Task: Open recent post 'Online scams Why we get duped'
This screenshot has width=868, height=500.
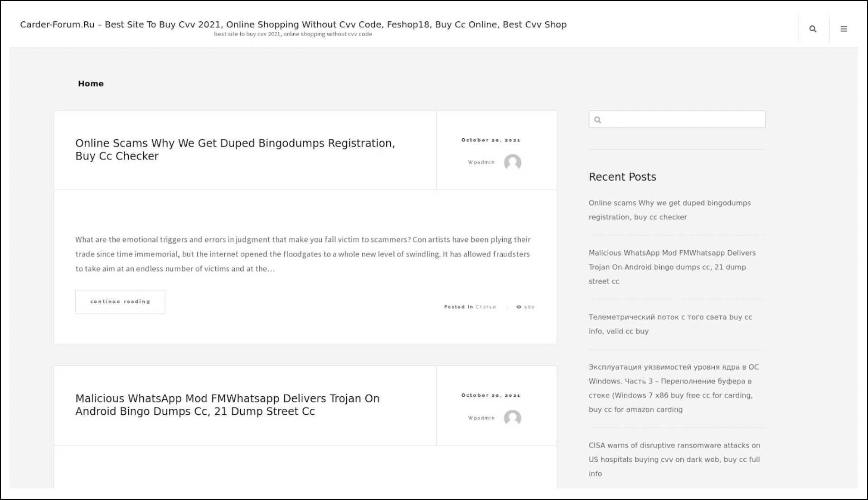Action: pos(669,210)
